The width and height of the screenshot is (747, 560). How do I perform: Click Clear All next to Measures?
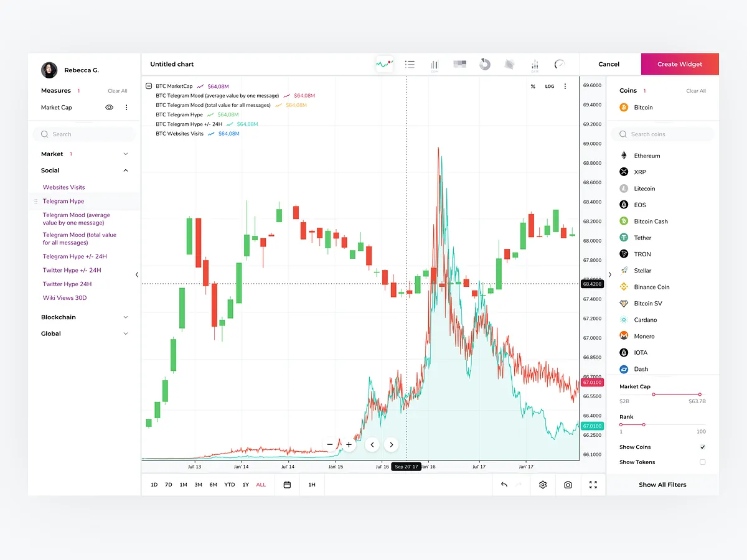coord(117,90)
